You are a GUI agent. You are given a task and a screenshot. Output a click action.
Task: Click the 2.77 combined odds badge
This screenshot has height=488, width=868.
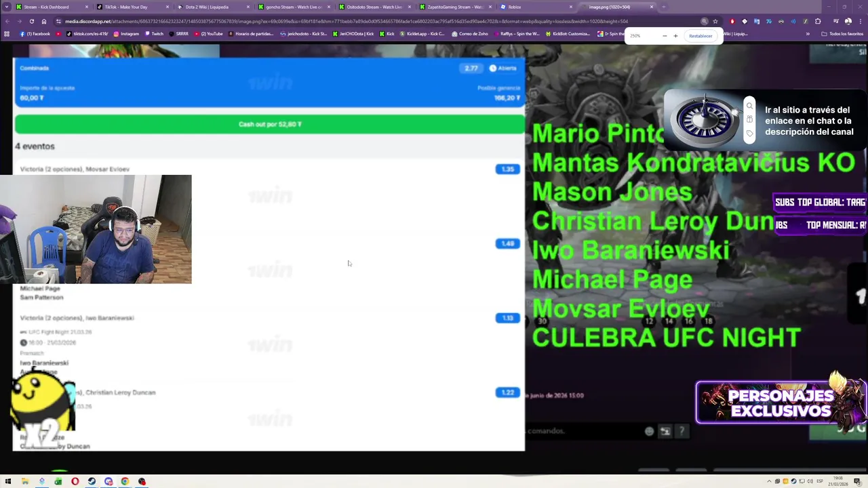471,68
